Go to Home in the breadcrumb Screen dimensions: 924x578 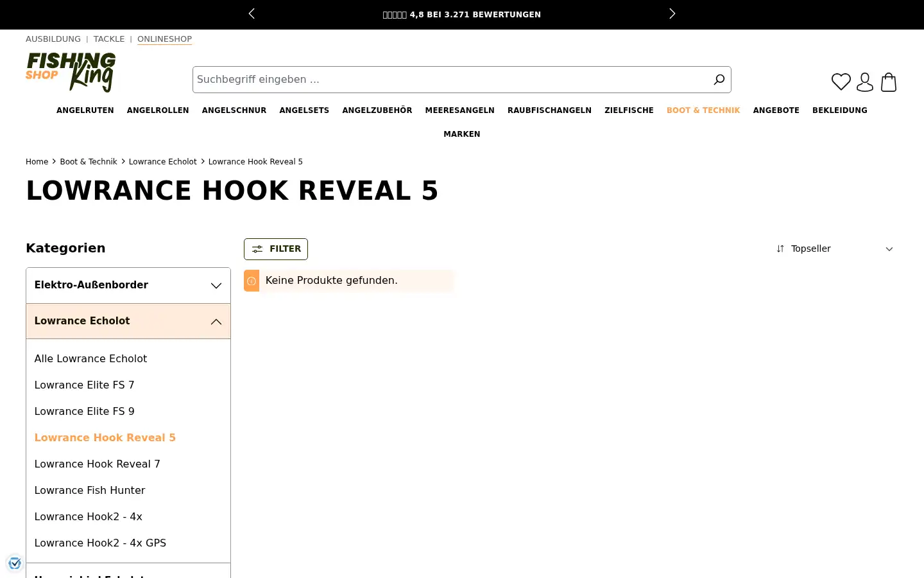pyautogui.click(x=37, y=162)
